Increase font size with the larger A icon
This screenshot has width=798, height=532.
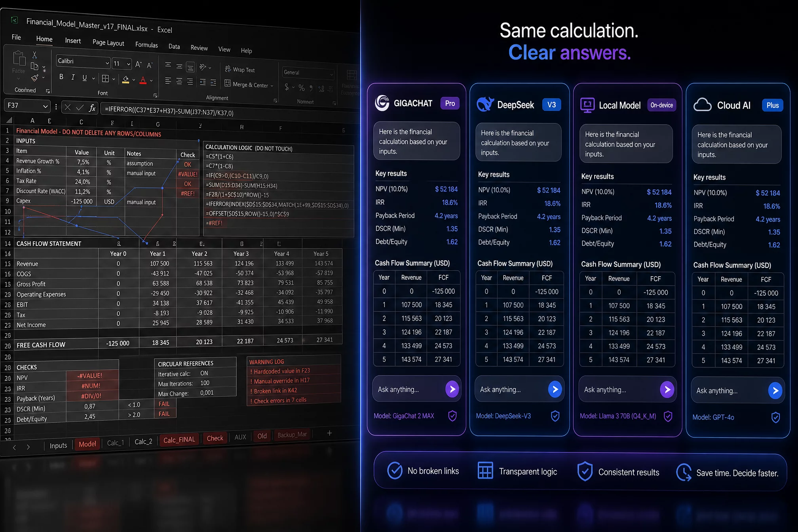pos(138,64)
